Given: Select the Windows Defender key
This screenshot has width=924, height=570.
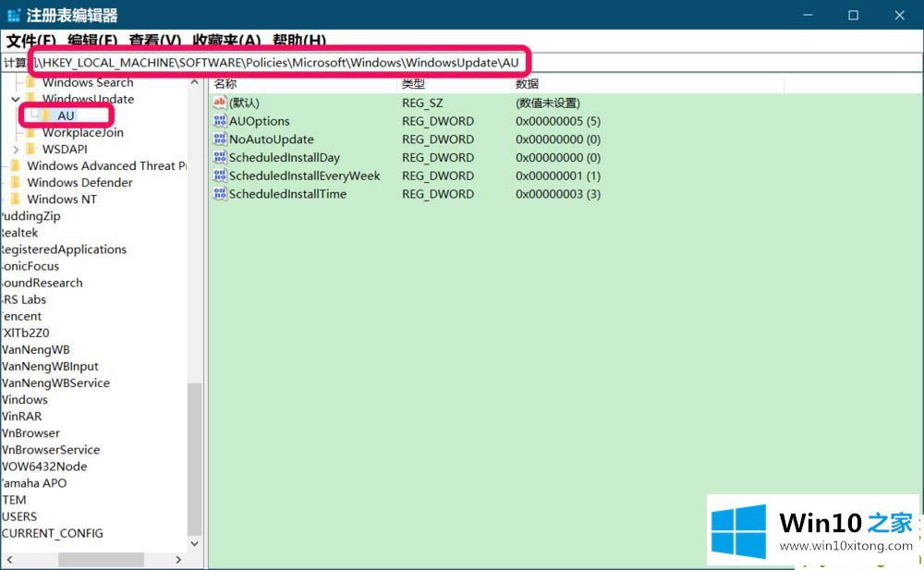Looking at the screenshot, I should click(x=80, y=182).
